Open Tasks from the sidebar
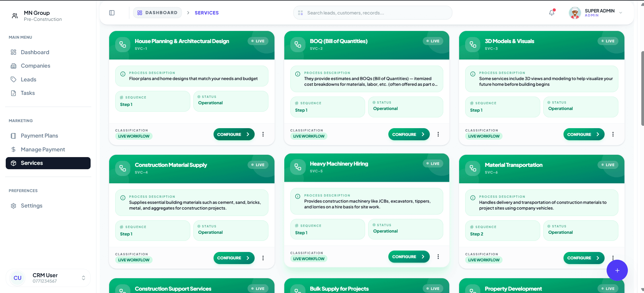This screenshot has width=644, height=293. pos(48,93)
